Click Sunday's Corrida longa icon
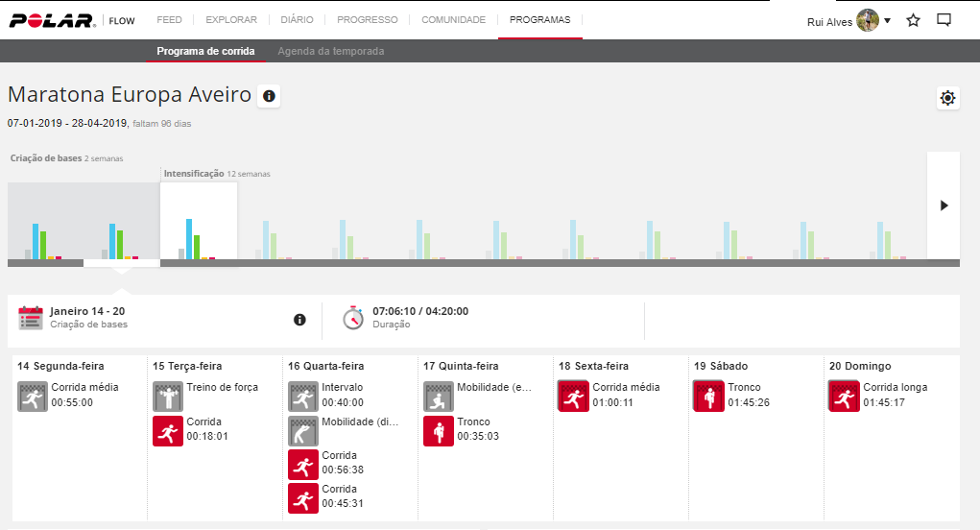This screenshot has height=530, width=980. point(844,396)
